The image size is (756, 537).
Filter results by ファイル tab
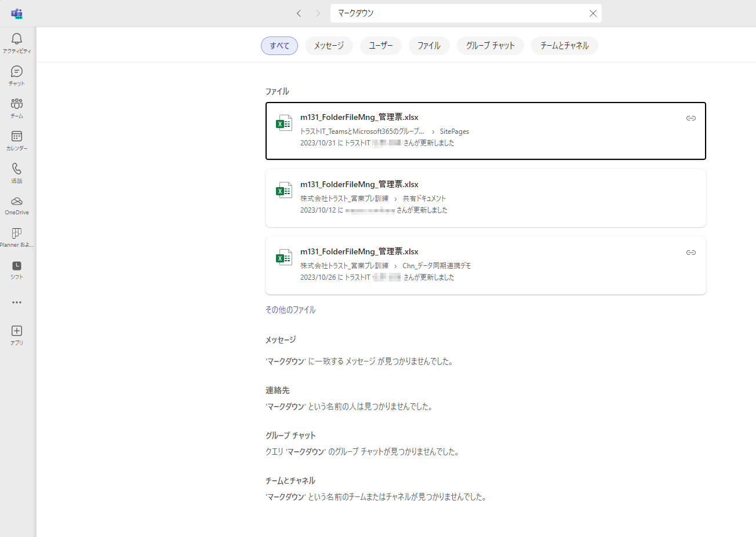[x=428, y=46]
